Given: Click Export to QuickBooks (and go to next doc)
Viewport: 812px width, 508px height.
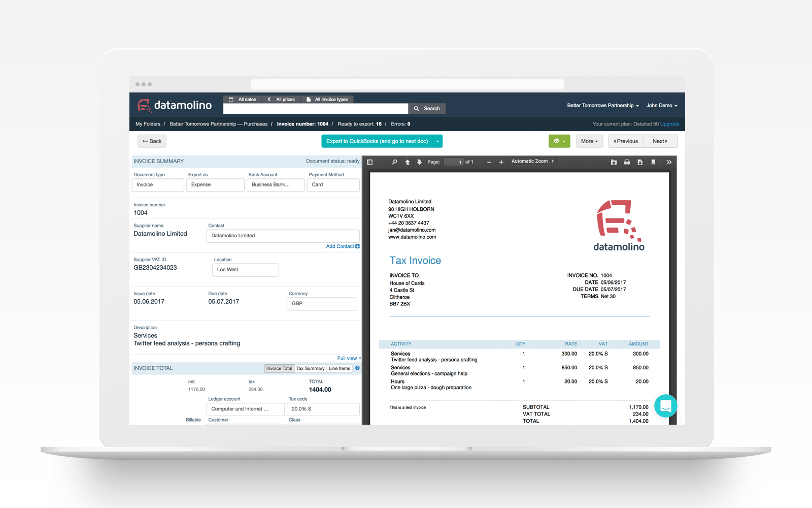Looking at the screenshot, I should (x=377, y=141).
